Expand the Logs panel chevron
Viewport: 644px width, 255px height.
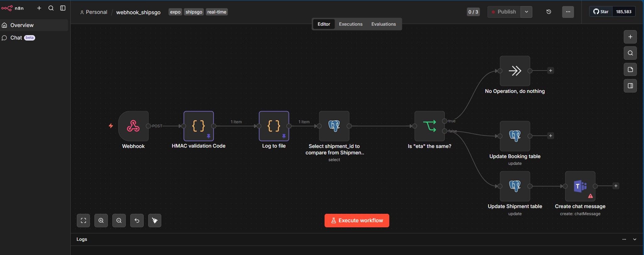635,239
